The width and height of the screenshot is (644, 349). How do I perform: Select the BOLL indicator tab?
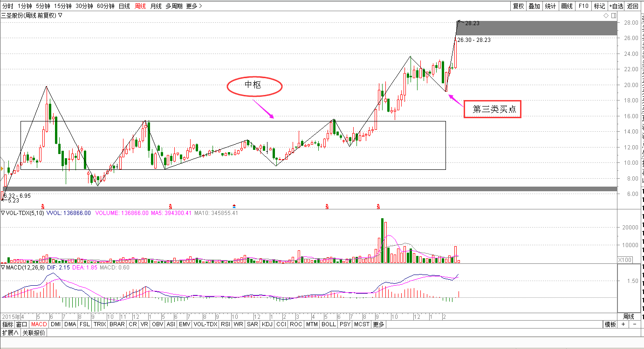click(329, 324)
